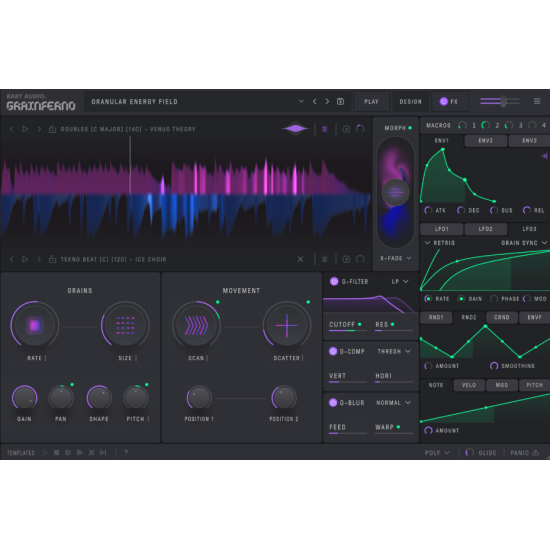This screenshot has height=550, width=550.
Task: Click the Scatter crosshair icon knob
Action: coord(287,326)
